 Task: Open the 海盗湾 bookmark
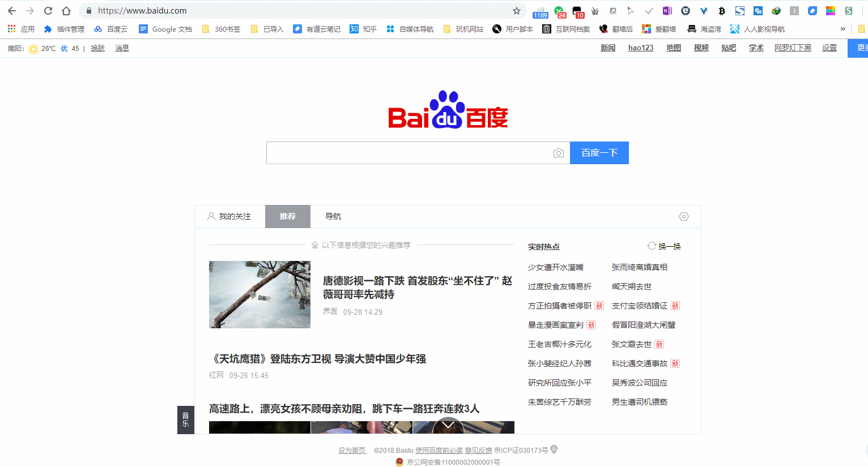tap(704, 29)
